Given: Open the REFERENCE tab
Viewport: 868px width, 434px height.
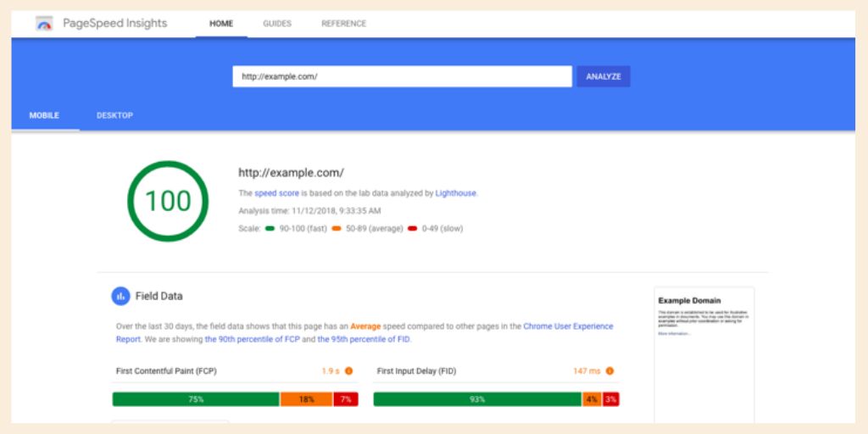Looking at the screenshot, I should pyautogui.click(x=344, y=24).
